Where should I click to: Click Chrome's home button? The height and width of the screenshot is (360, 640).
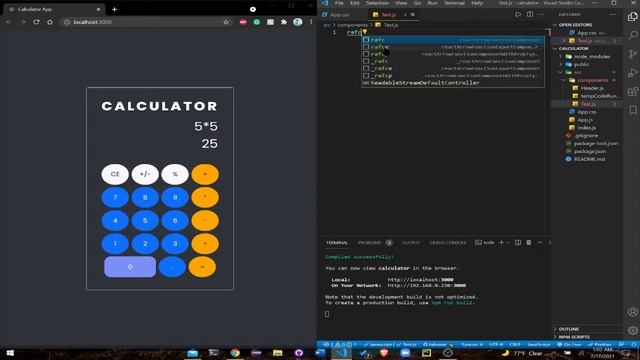50,22
